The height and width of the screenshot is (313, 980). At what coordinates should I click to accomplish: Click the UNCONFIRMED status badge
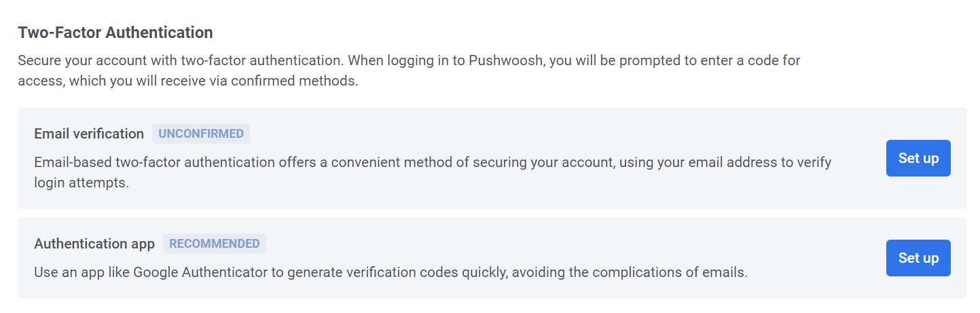coord(201,134)
